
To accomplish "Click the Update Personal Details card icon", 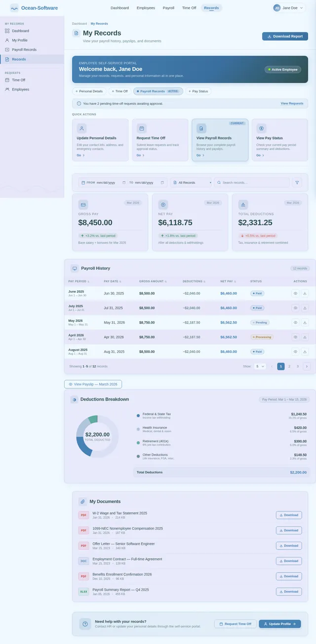I will coord(82,128).
